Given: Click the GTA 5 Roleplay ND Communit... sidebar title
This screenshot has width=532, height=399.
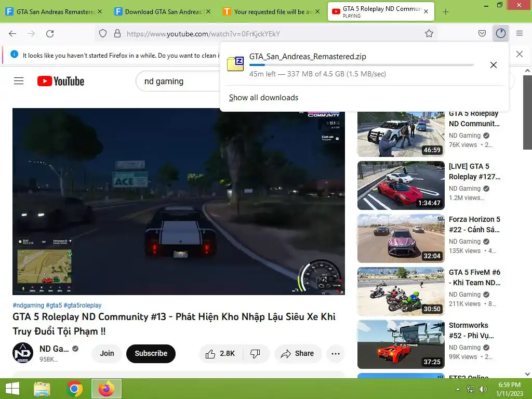Looking at the screenshot, I should click(474, 118).
